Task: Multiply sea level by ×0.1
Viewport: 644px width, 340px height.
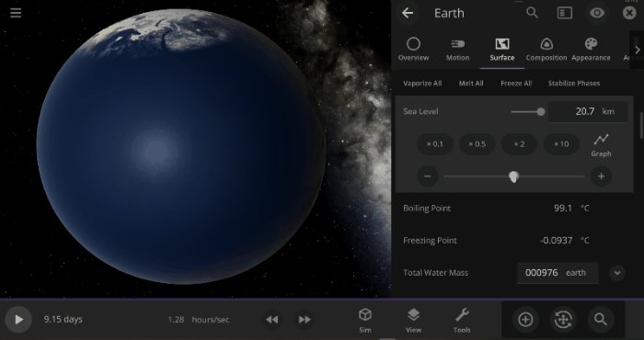Action: tap(435, 144)
